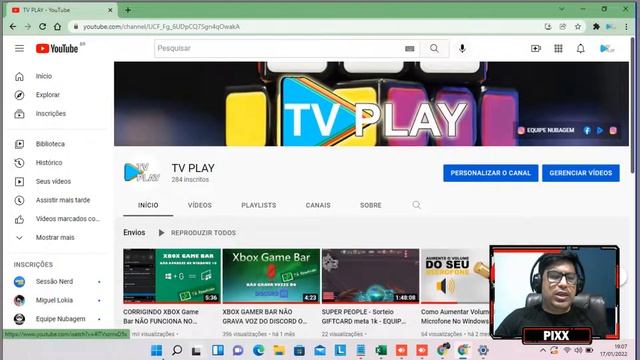Open browser extensions puzzle icon
The image size is (640, 360).
596,27
